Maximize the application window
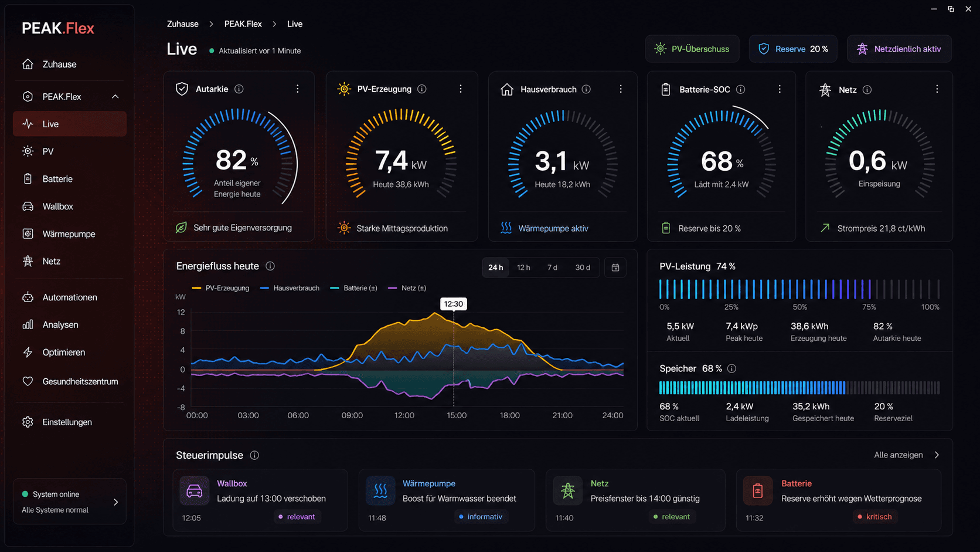980x552 pixels. tap(951, 9)
